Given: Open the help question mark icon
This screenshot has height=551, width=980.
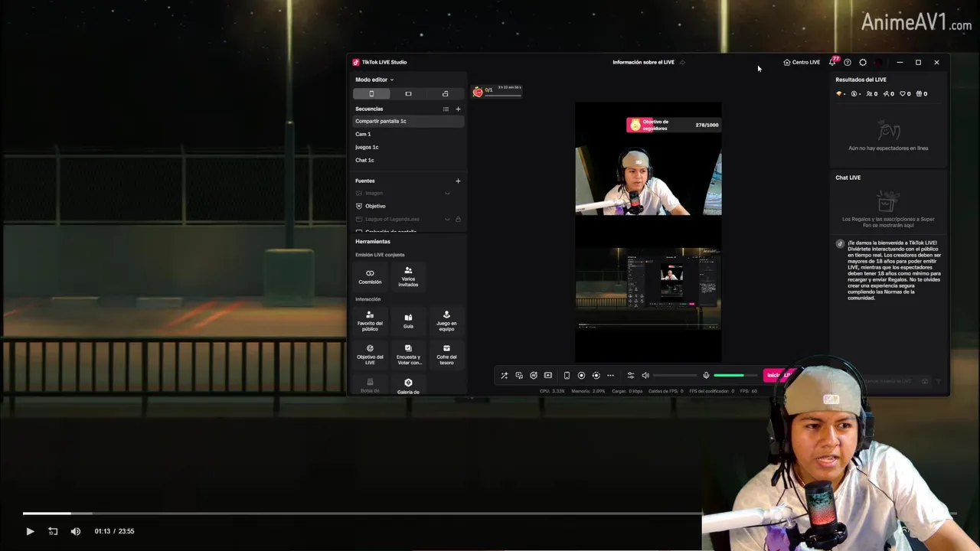Looking at the screenshot, I should point(847,62).
